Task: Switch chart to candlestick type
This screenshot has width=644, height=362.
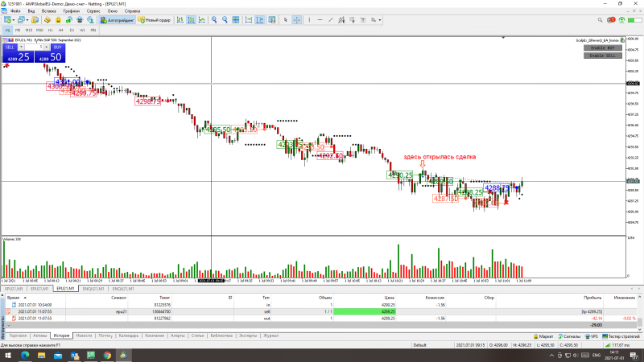Action: (x=191, y=19)
